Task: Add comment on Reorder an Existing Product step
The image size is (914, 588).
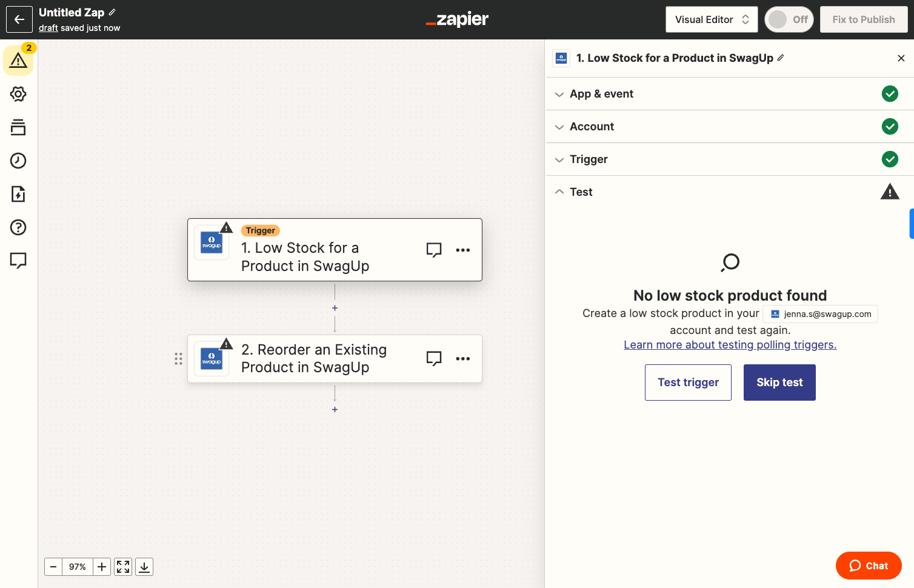Action: 434,358
